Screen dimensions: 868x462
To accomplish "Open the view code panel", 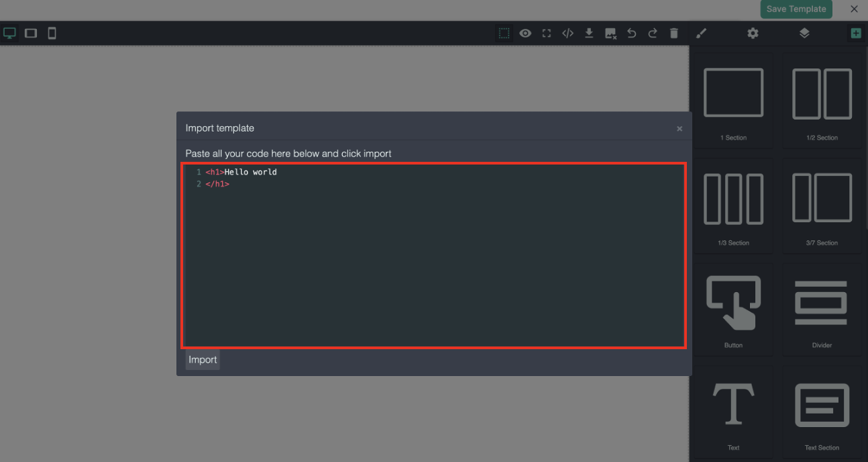I will point(567,33).
